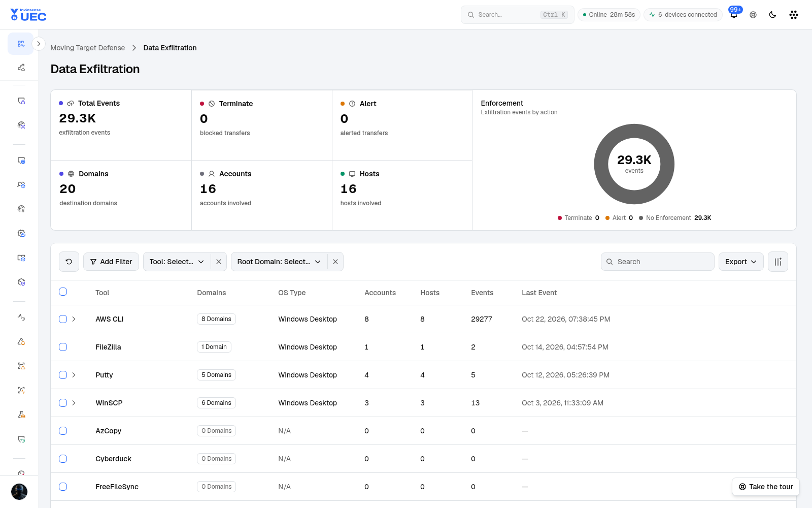The width and height of the screenshot is (812, 508).
Task: Go to Moving Target Defense breadcrumb
Action: point(87,48)
